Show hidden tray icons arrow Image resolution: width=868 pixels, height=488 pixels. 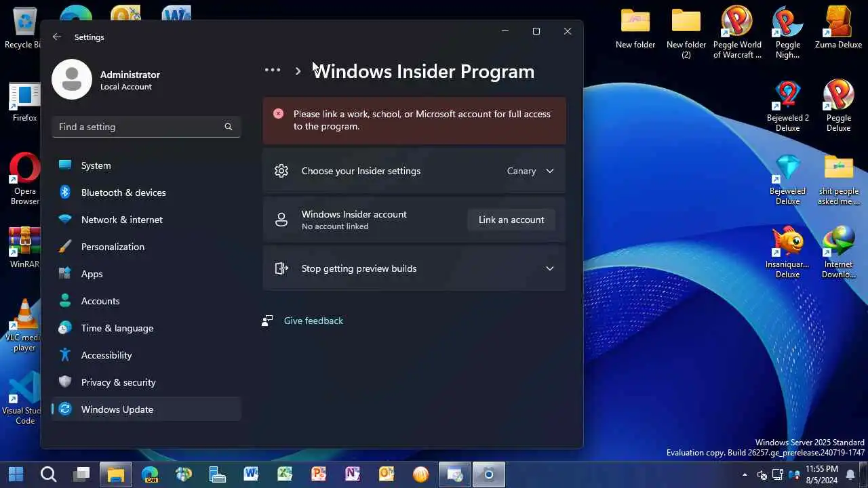[x=745, y=474]
